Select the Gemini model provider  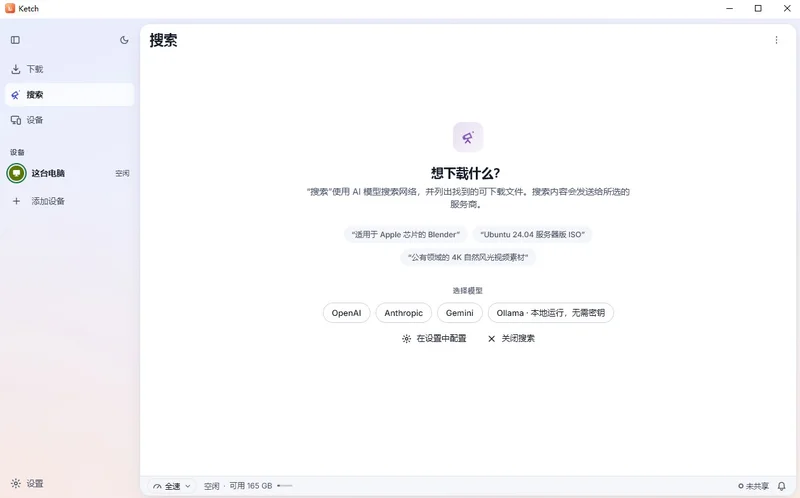point(460,313)
